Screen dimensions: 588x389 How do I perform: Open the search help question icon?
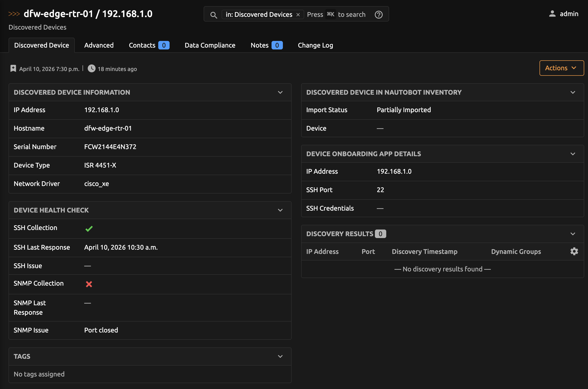(x=378, y=15)
